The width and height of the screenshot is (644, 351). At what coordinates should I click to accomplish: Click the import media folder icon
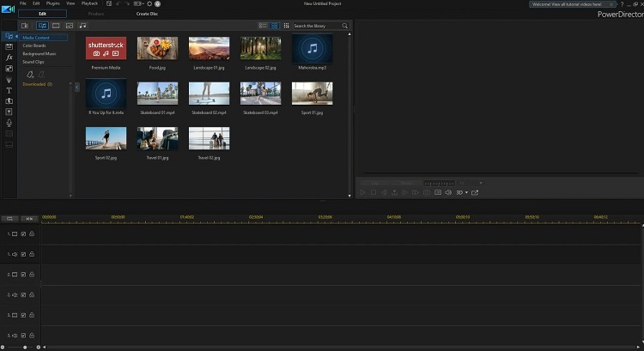(x=25, y=27)
